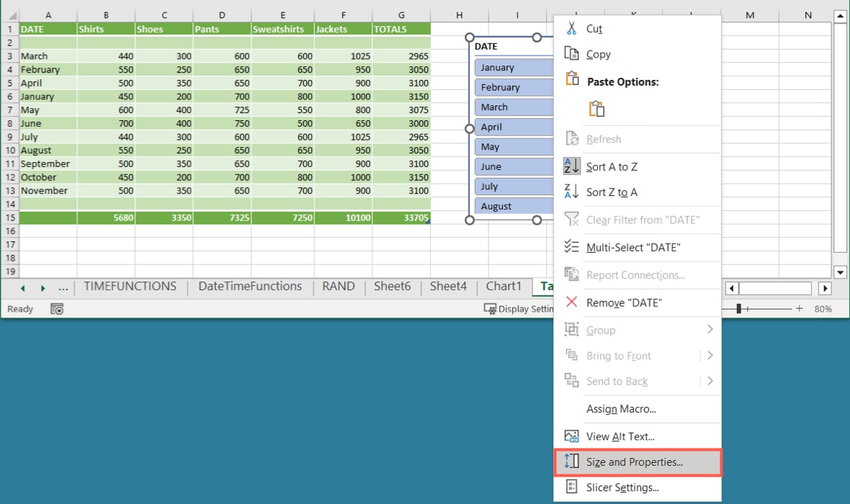Click the left scroll arrow beside the sheet tabs
Viewport: 850px width, 504px height.
(x=22, y=287)
